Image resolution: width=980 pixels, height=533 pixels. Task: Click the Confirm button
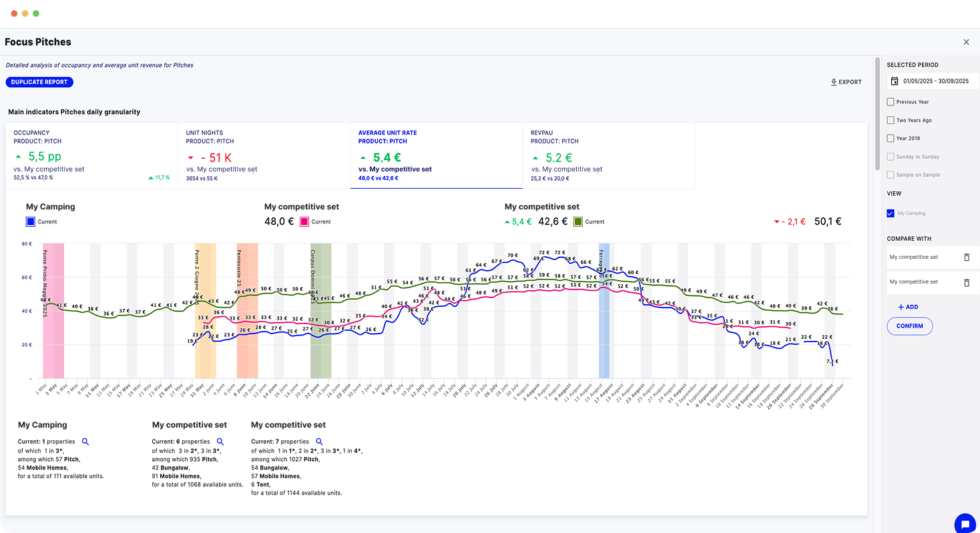909,326
